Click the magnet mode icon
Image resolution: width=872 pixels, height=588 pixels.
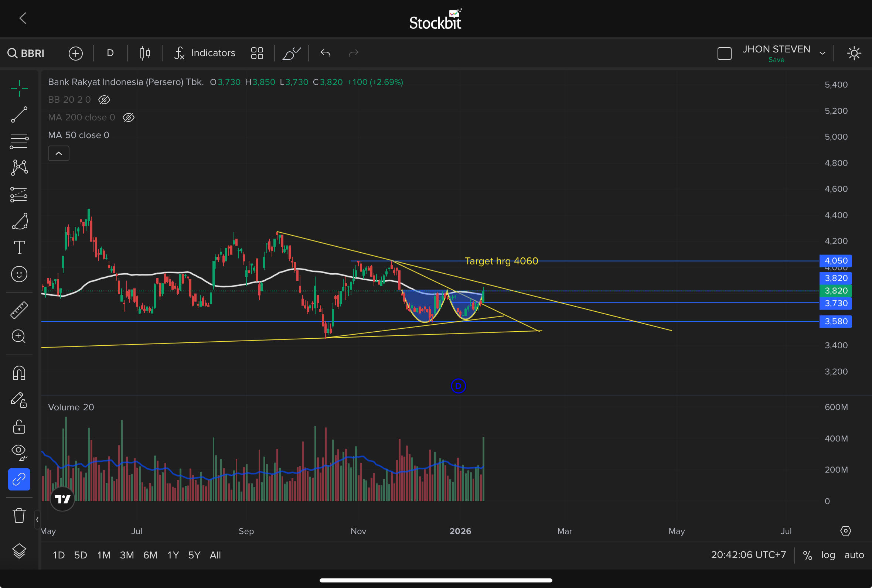(19, 373)
